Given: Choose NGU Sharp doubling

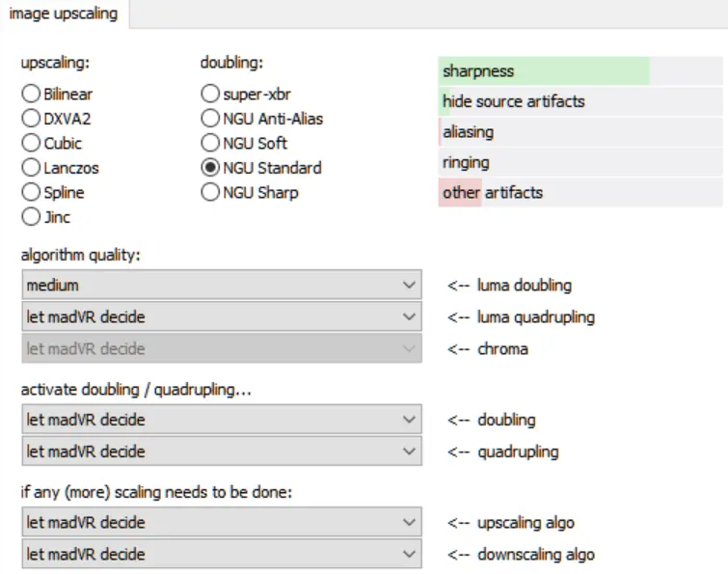Looking at the screenshot, I should click(x=210, y=192).
